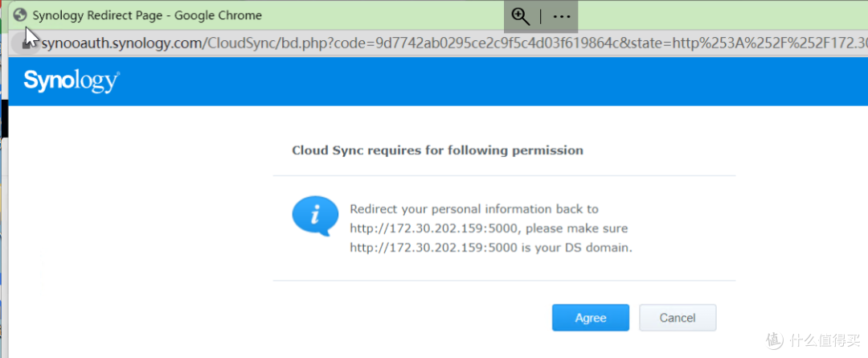The width and height of the screenshot is (868, 358).
Task: Click the blue info speech-bubble icon
Action: click(315, 216)
